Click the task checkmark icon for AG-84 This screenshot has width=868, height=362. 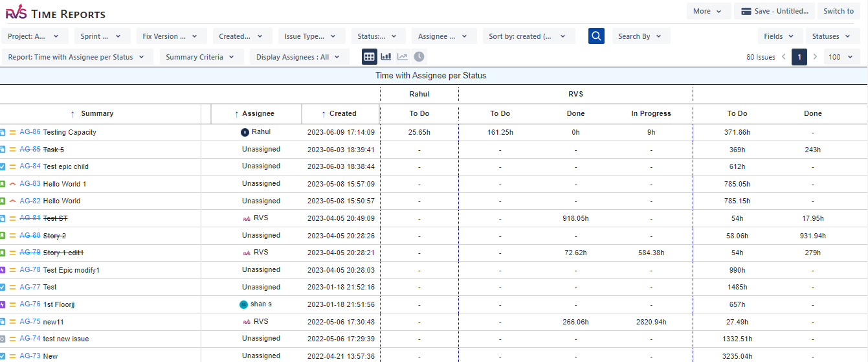click(3, 166)
